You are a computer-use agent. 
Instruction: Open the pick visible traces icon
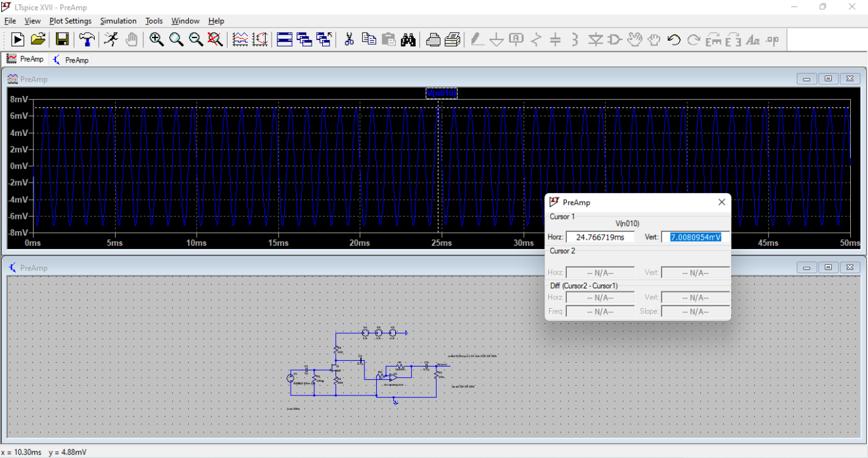[x=241, y=39]
